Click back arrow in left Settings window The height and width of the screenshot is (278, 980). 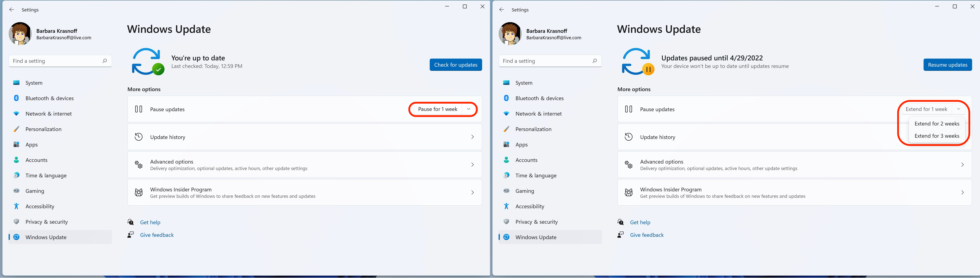pyautogui.click(x=12, y=10)
